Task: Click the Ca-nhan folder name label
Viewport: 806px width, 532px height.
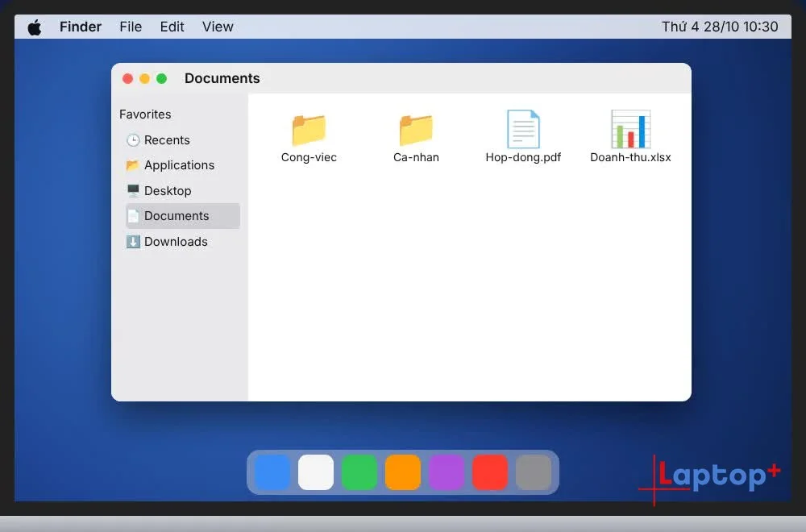Action: (416, 157)
